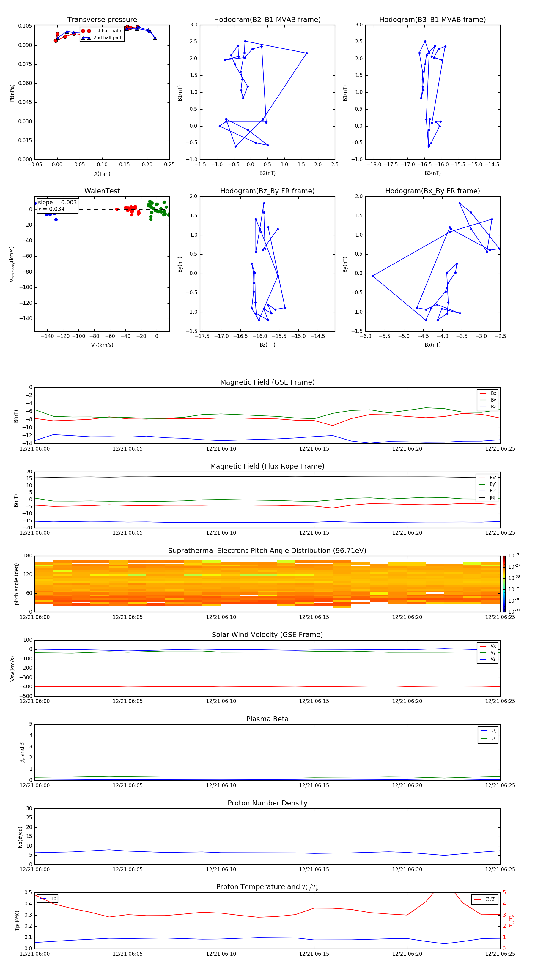Viewport: 535px width, 980px height.
Task: Click the 'r = 0.034' annotation
Action: [x=51, y=209]
